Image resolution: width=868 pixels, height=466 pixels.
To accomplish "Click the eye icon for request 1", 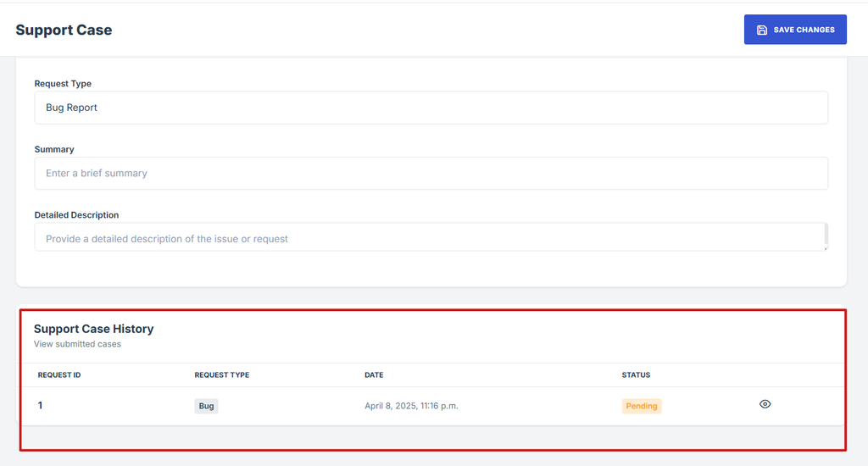I will pos(765,405).
